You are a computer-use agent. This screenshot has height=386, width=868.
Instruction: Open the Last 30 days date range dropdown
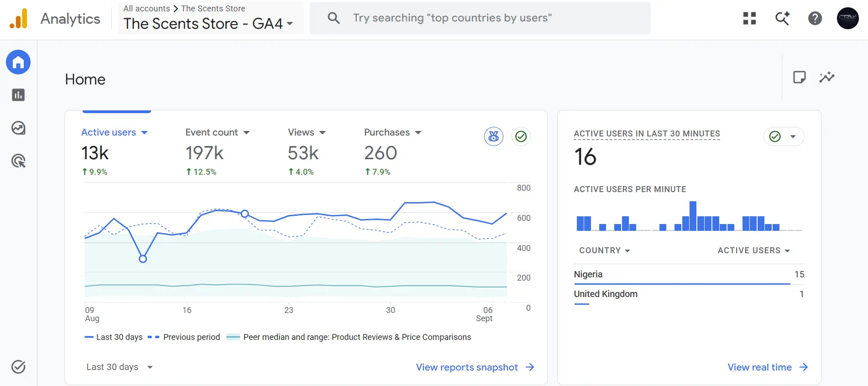(x=120, y=367)
